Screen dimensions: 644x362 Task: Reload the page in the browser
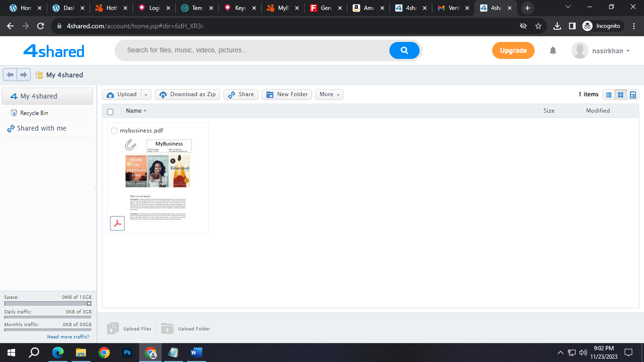(x=41, y=26)
